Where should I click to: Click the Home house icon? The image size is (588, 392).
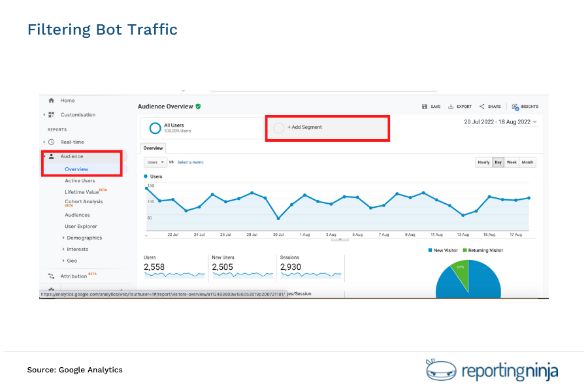[x=52, y=101]
